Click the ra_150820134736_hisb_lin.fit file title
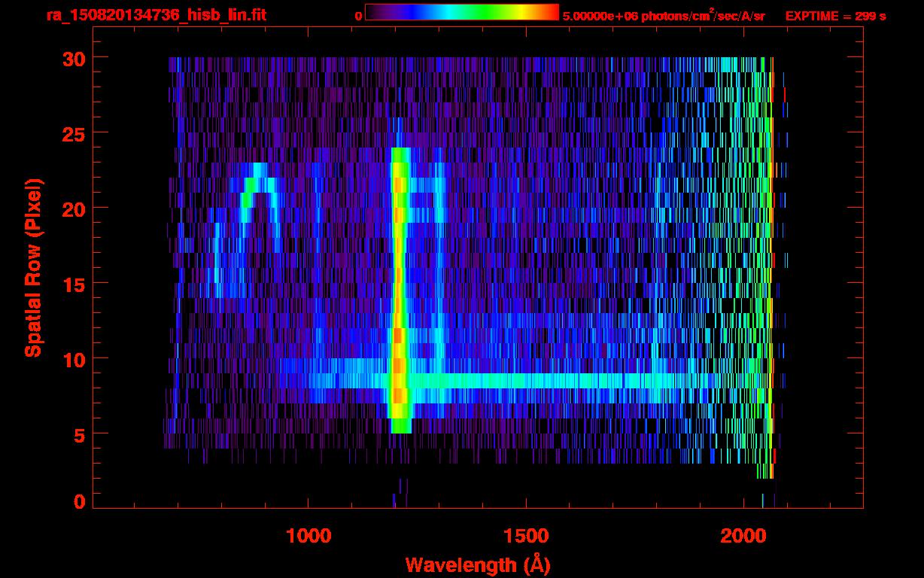Screen dimensions: 924x578 (156, 15)
